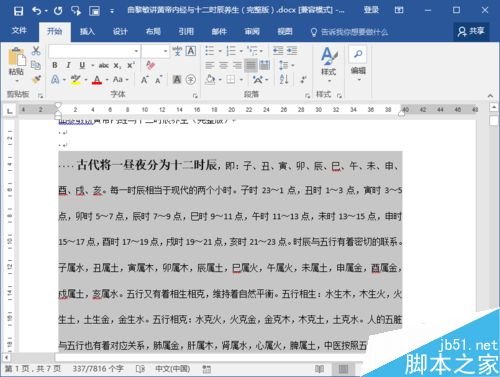Open Paragraph dialog launcher
Image resolution: width=500 pixels, height=377 pixels.
pos(307,96)
